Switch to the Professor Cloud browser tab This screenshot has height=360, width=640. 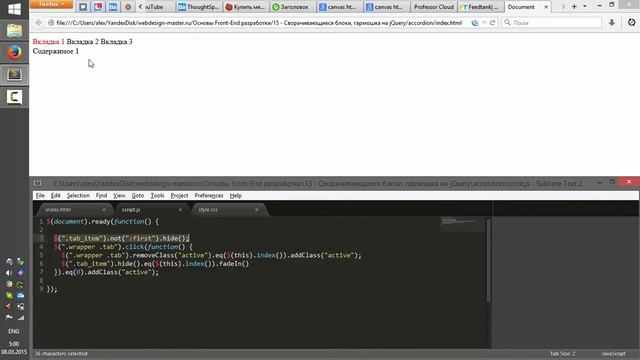click(x=433, y=7)
